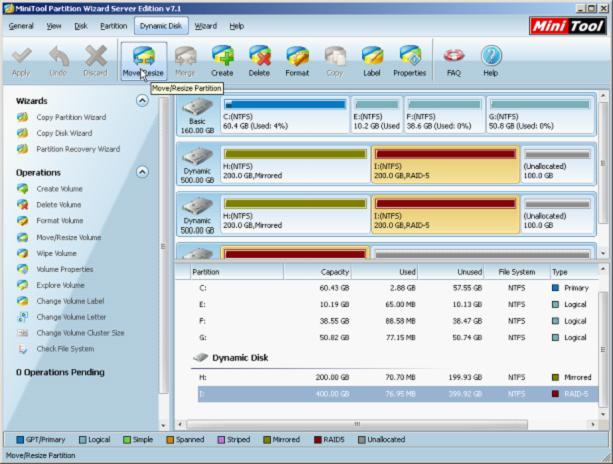613x464 pixels.
Task: Collapse the Wizards section
Action: pyautogui.click(x=142, y=101)
